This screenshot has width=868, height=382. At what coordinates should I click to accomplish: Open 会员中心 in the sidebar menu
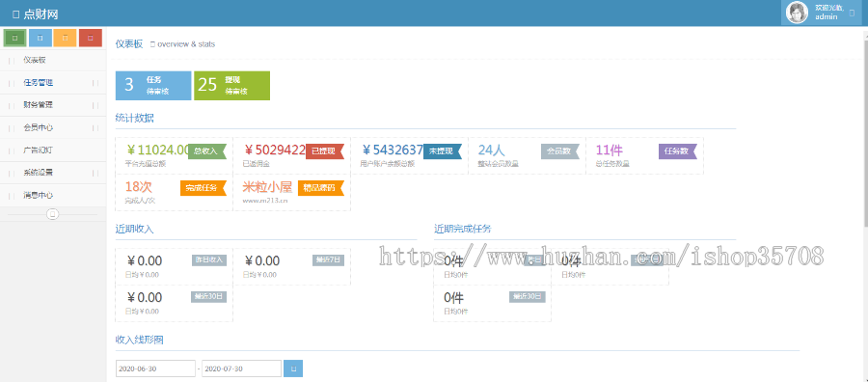[x=53, y=127]
